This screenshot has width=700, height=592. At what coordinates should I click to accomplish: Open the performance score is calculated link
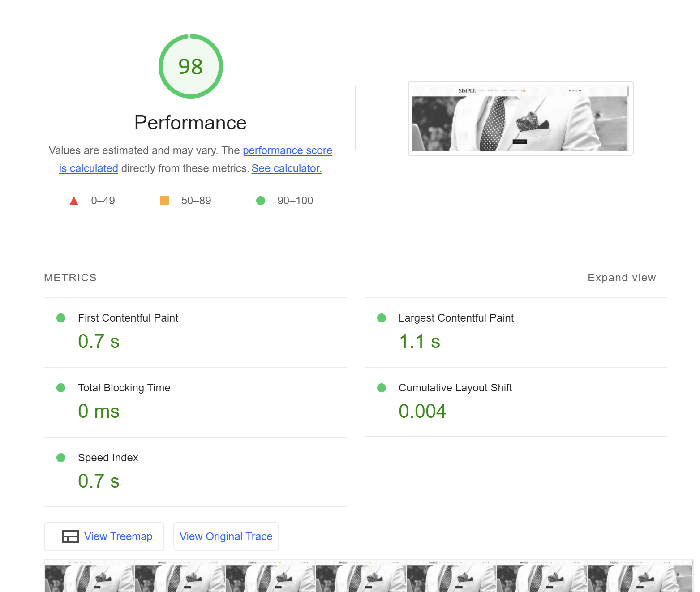coord(288,150)
